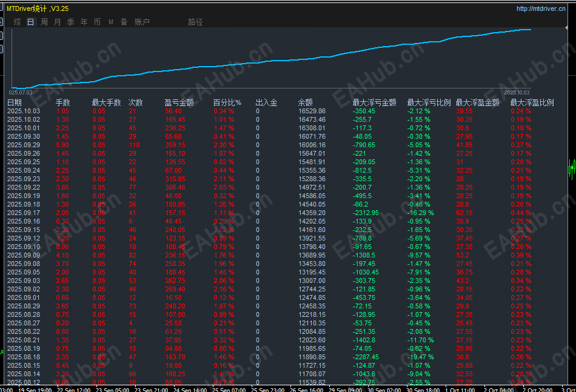Viewport: 576px width, 392px height.
Task: Select the 2025.08.18 date row
Action: pyautogui.click(x=24, y=357)
